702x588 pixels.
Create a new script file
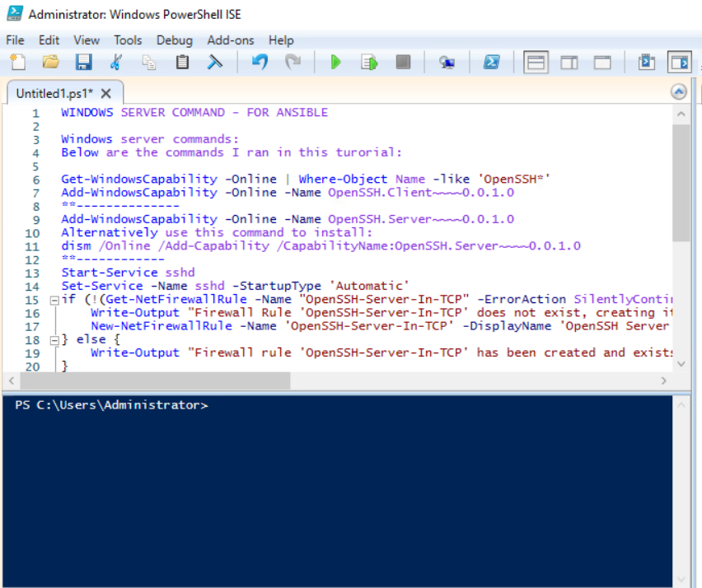pos(17,62)
